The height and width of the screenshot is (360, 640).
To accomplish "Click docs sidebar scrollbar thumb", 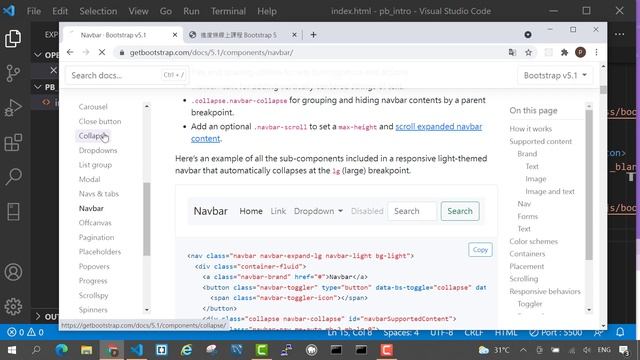I will pos(147,219).
